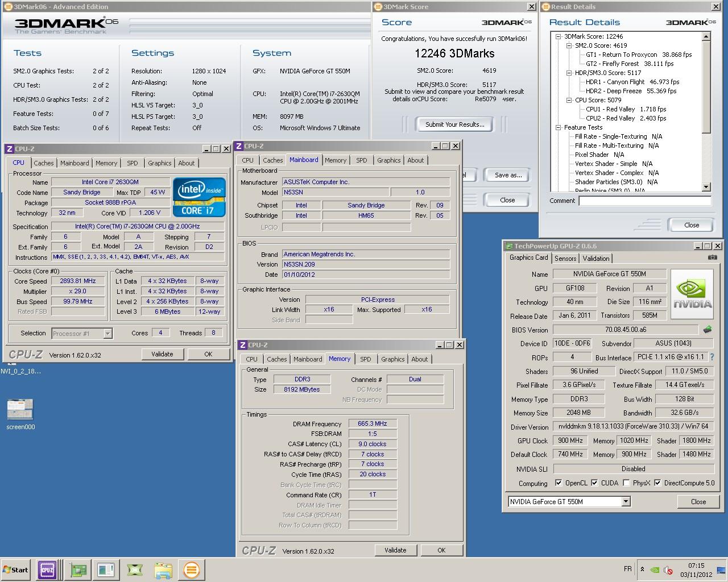Click OK in CPU-Z CPU window
The image size is (728, 582).
pyautogui.click(x=208, y=354)
